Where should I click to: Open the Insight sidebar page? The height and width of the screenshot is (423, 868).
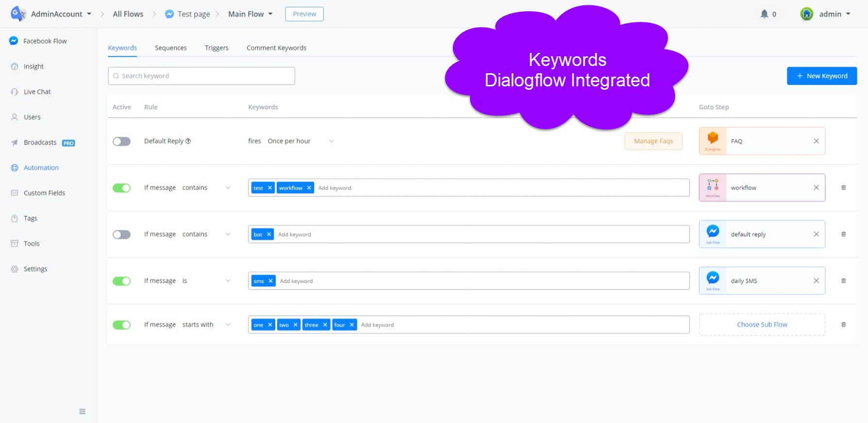pos(33,66)
